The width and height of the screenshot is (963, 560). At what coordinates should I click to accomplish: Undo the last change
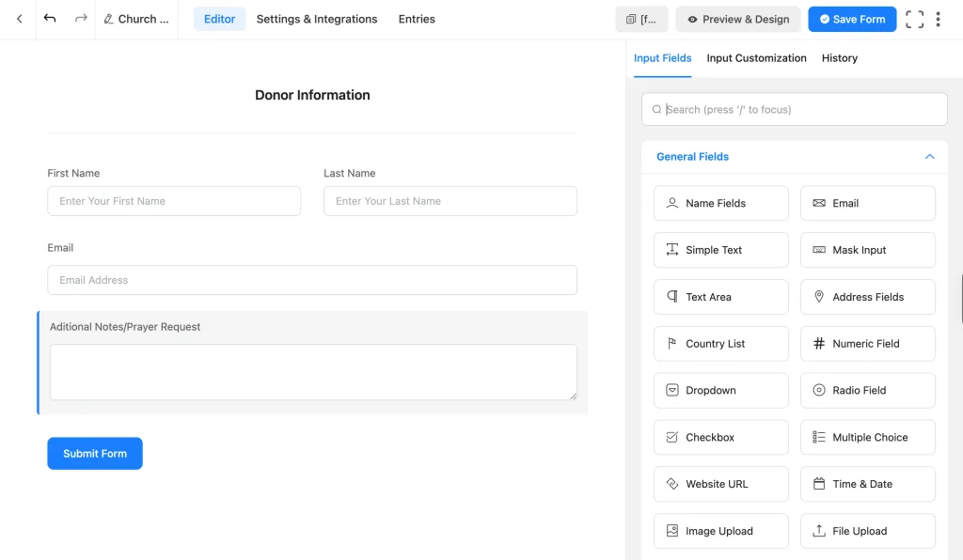(x=50, y=19)
